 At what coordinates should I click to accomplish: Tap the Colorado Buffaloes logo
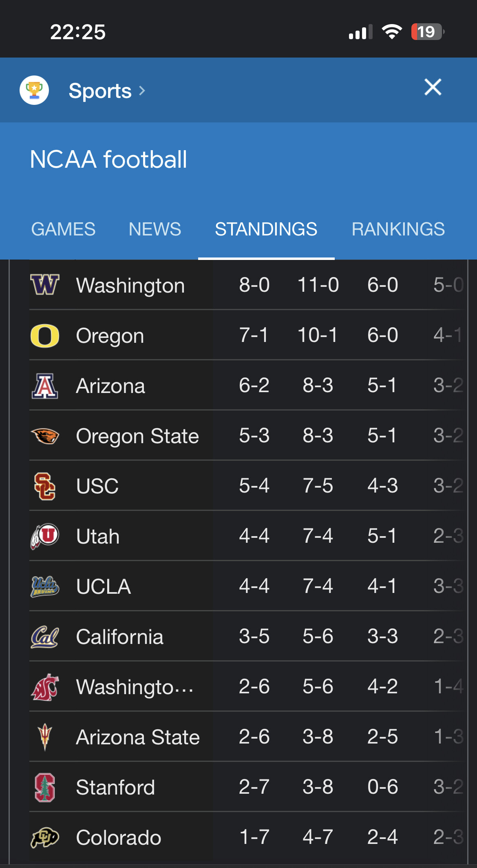pyautogui.click(x=45, y=837)
